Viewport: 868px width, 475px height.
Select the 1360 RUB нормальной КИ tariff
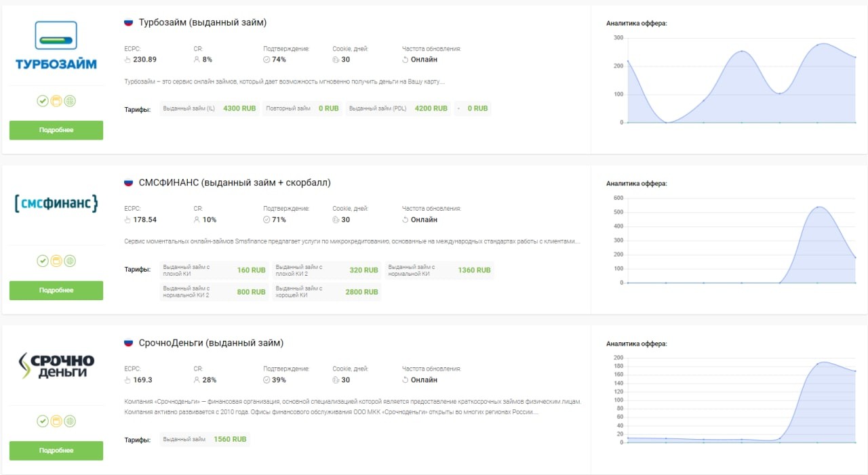439,270
